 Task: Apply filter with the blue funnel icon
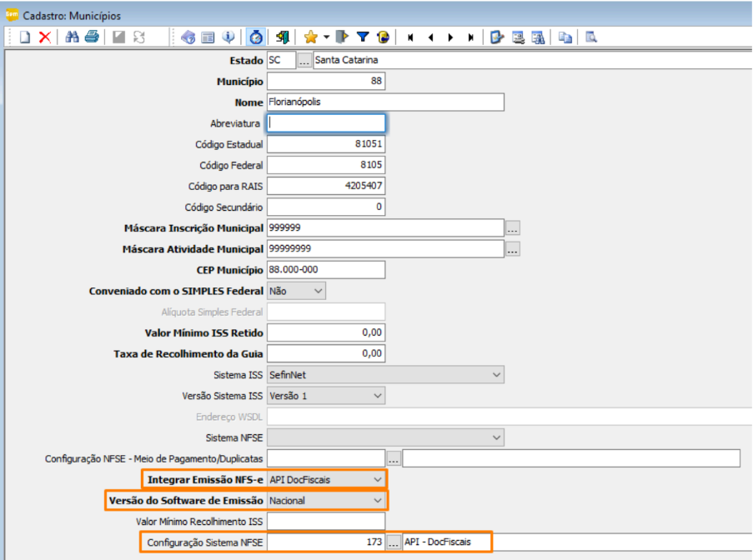coord(363,37)
